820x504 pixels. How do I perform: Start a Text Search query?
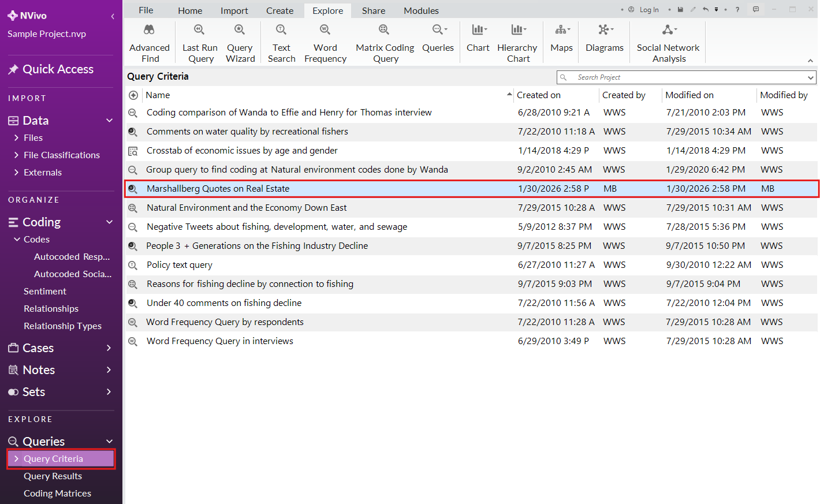pos(281,43)
